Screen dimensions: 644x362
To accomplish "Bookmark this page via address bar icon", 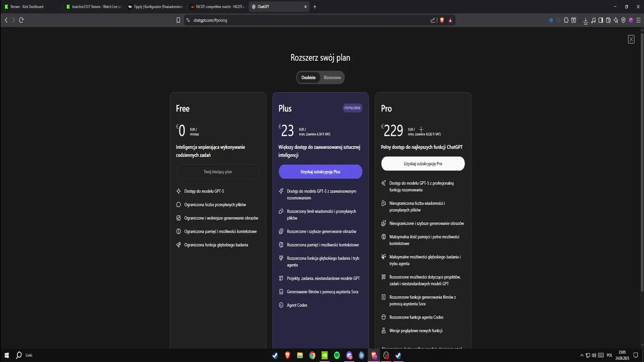I will [x=178, y=20].
